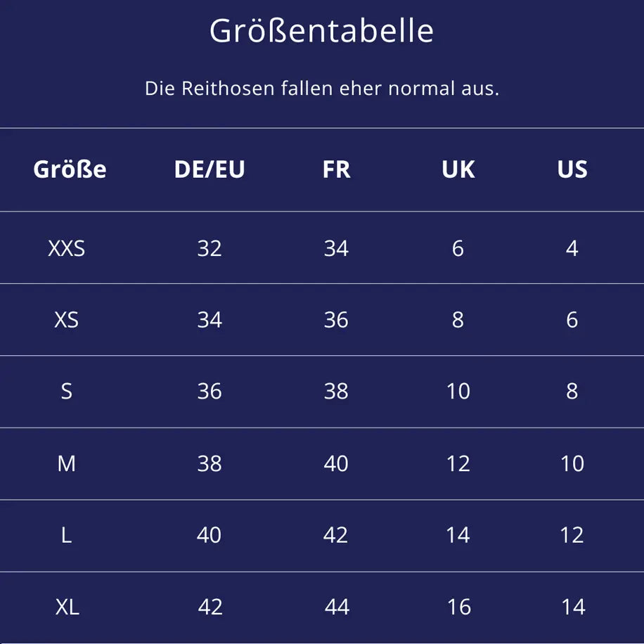Click DE/EU value 38 in M row
Viewport: 644px width, 644px height.
pyautogui.click(x=210, y=463)
